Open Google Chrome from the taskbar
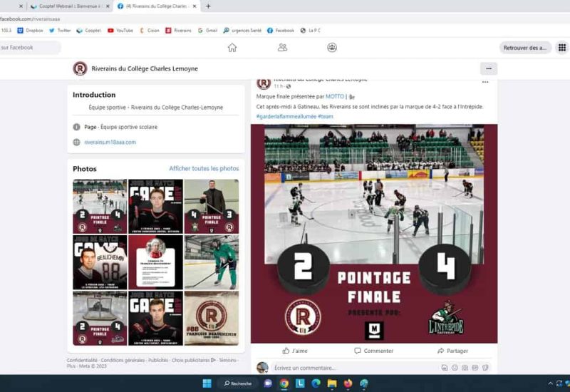 click(x=284, y=383)
